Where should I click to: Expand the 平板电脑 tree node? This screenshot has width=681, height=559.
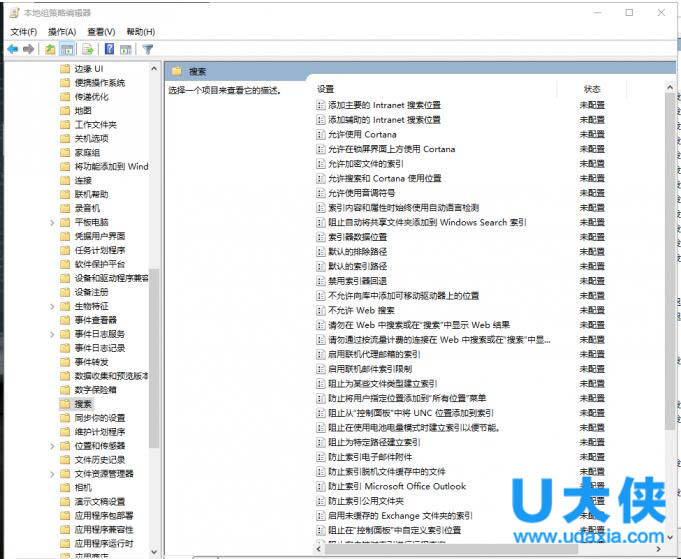pyautogui.click(x=52, y=222)
